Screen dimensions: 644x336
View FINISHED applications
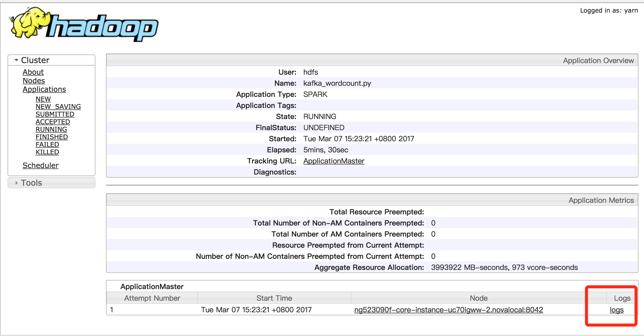point(52,137)
